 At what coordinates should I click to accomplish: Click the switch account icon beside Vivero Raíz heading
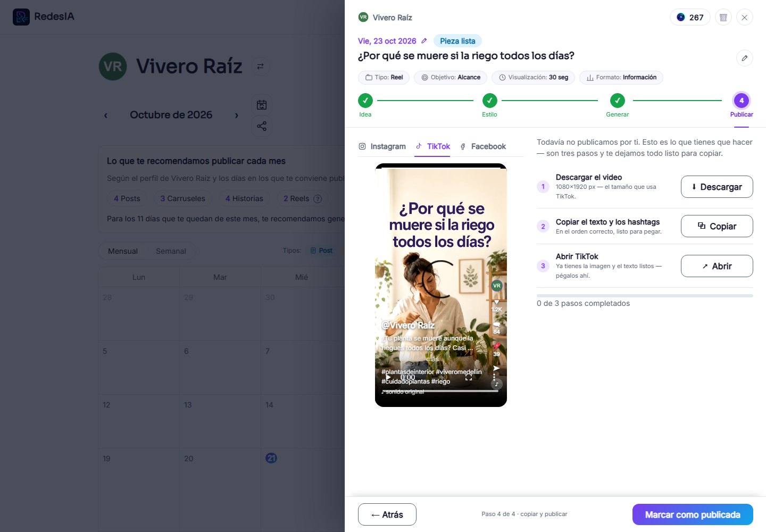[x=260, y=66]
